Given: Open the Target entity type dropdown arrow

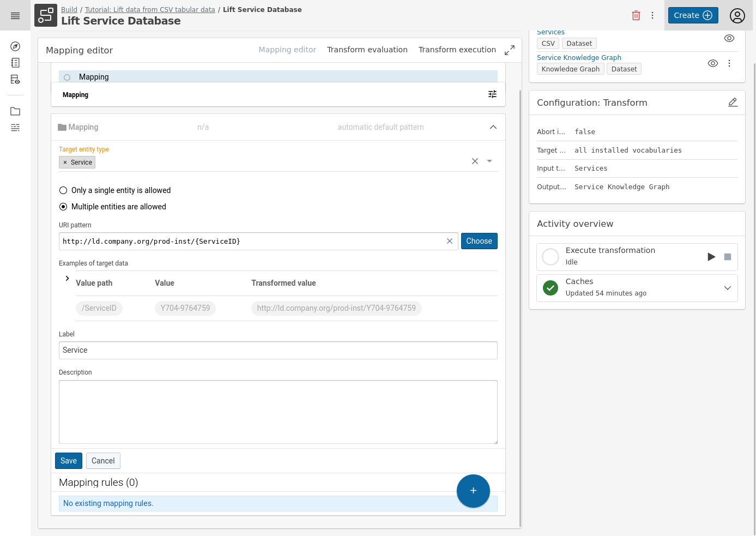Looking at the screenshot, I should 489,161.
